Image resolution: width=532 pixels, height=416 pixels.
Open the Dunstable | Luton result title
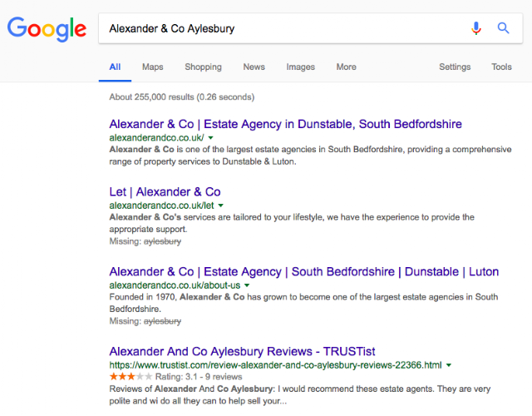[303, 271]
